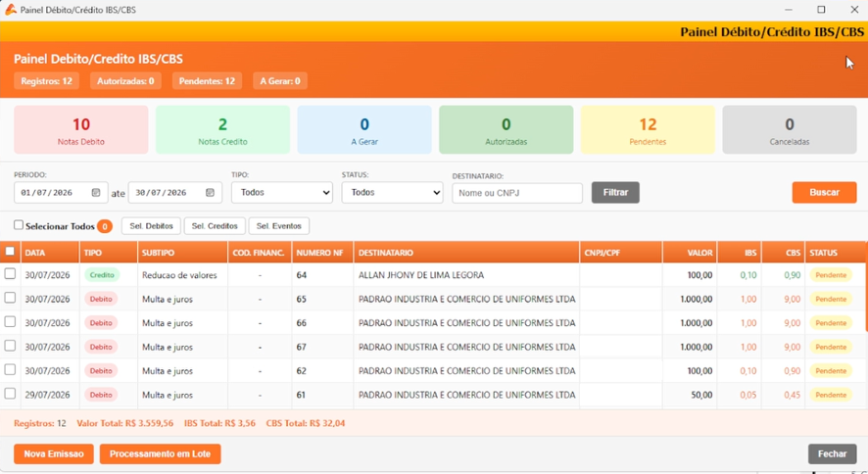Click the Pendentes: 12 header badge

[x=207, y=81]
